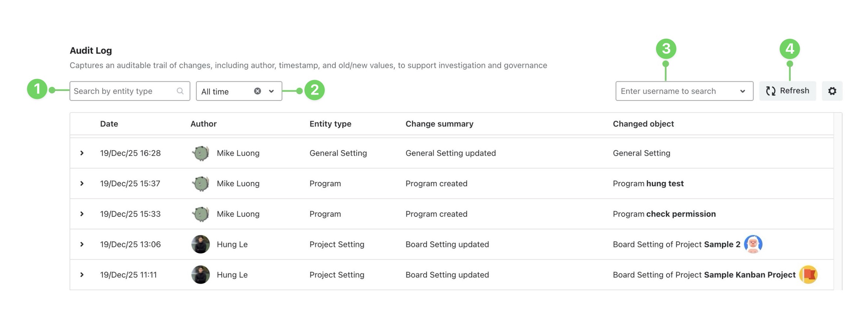Viewport: 868px width, 329px height.
Task: Click the magnifier icon in entity search
Action: click(x=180, y=91)
